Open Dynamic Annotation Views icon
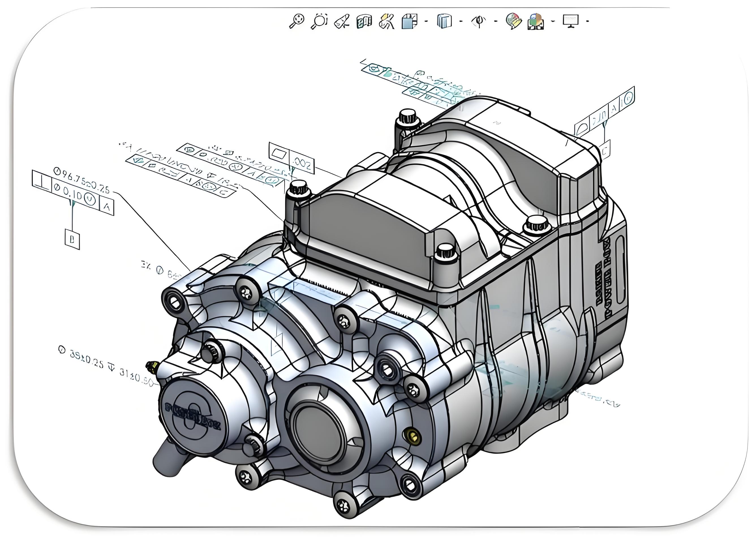Image resolution: width=756 pixels, height=540 pixels. tap(387, 21)
